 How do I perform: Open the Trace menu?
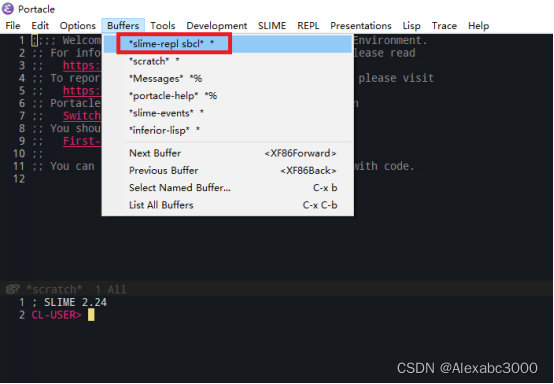coord(444,26)
